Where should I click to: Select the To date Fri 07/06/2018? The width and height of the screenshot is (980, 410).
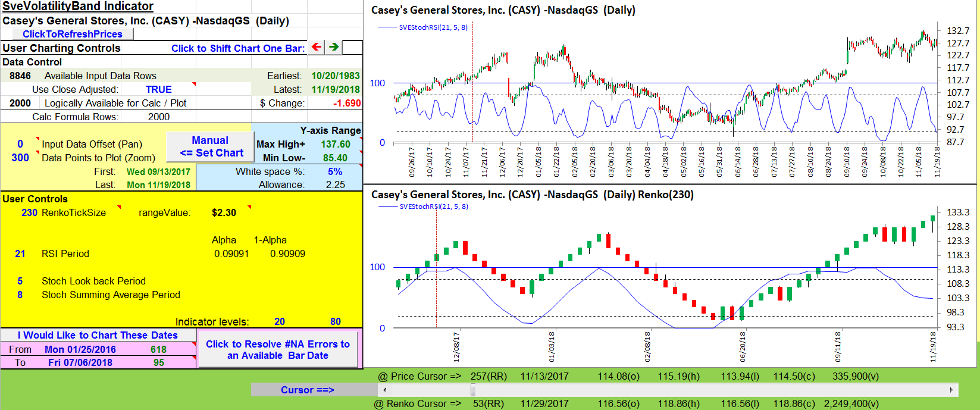point(80,362)
